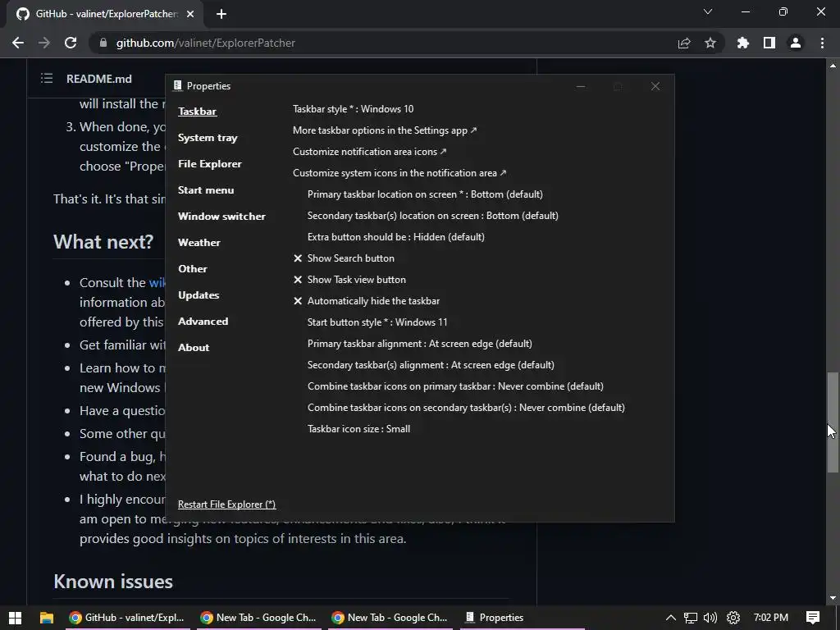
Task: Go back using Chrome's back arrow
Action: 18,43
